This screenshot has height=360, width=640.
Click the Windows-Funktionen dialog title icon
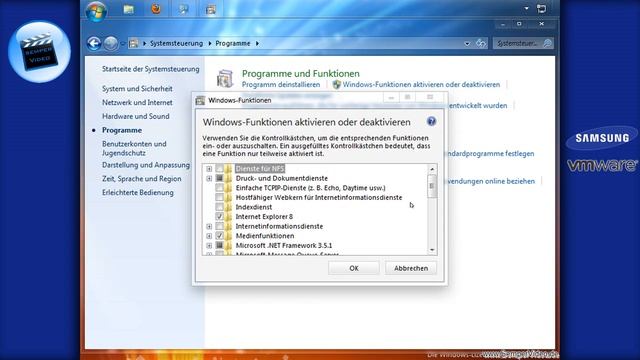(x=200, y=100)
